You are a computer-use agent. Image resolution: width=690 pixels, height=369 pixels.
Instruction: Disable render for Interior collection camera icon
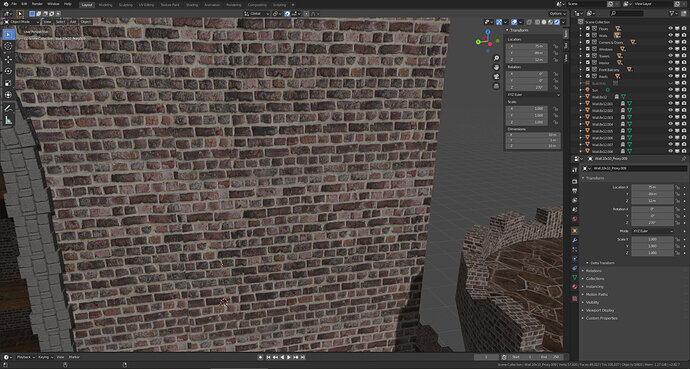[x=683, y=62]
